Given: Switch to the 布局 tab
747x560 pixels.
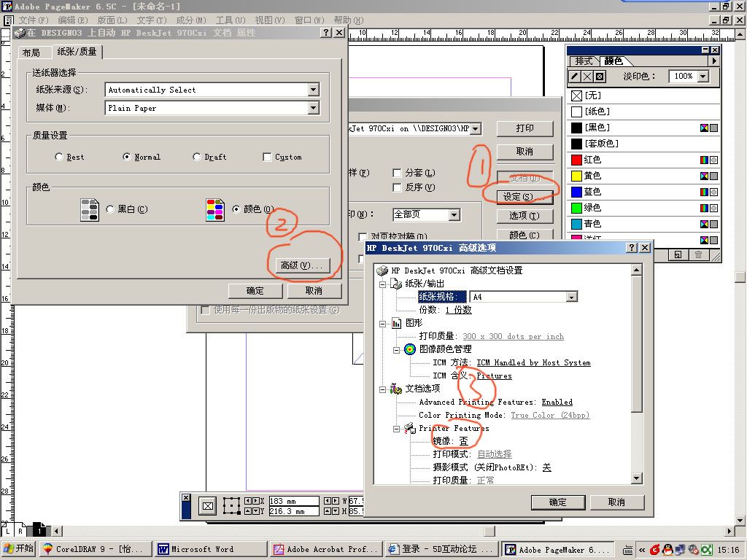Looking at the screenshot, I should click(31, 52).
